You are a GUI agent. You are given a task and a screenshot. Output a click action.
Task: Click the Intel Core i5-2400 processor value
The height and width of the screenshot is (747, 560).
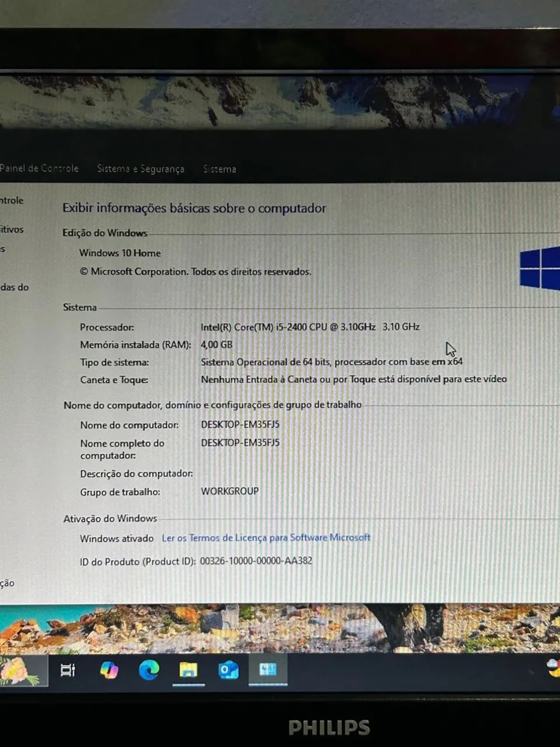(310, 327)
